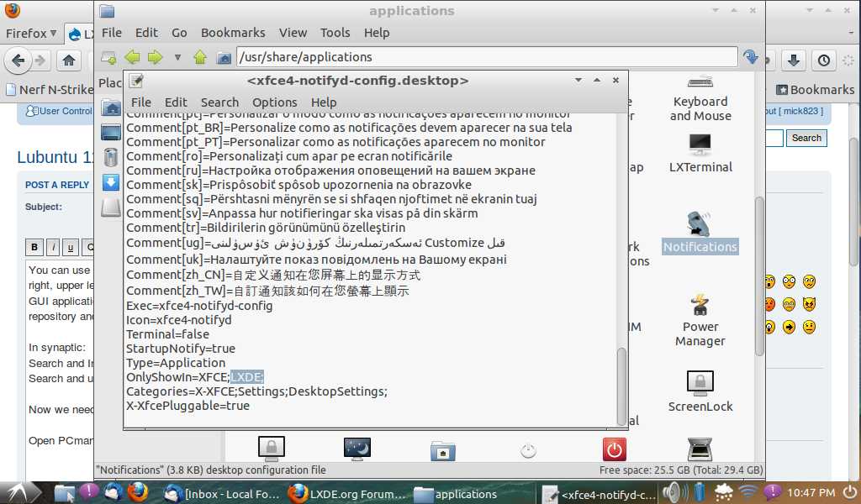Click the power button at the taskbar's end
Viewport: 861px width, 504px height.
pos(850,492)
